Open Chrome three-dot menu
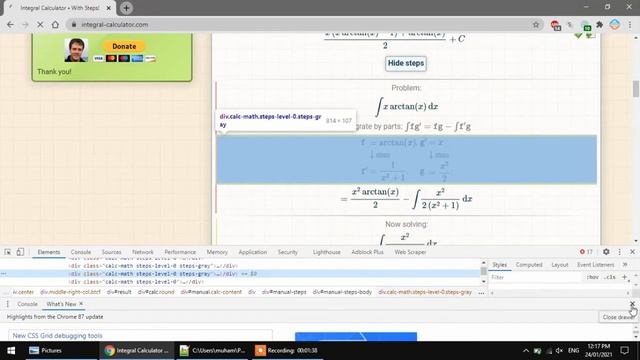Image resolution: width=640 pixels, height=360 pixels. point(630,24)
